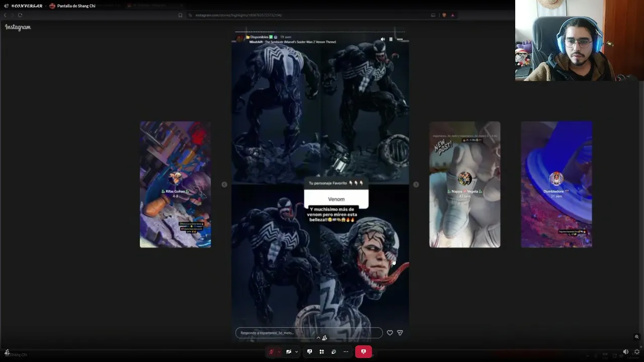Image resolution: width=644 pixels, height=362 pixels.
Task: Open the soundboard icon
Action: 334,351
